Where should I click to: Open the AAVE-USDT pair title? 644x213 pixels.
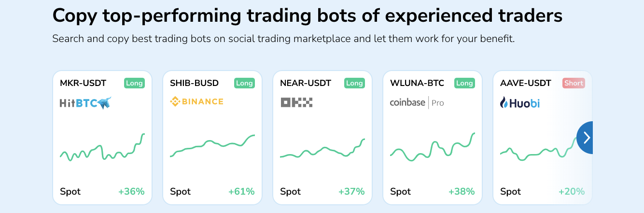(x=525, y=83)
